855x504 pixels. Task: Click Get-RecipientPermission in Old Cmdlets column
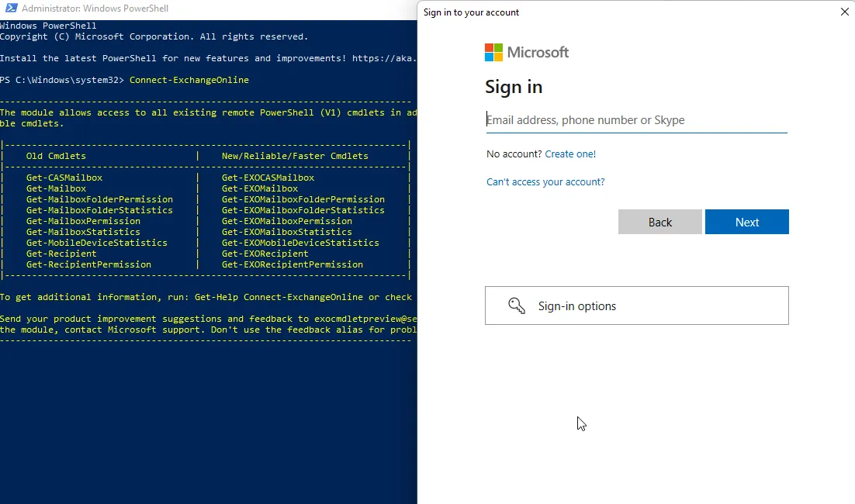coord(88,265)
